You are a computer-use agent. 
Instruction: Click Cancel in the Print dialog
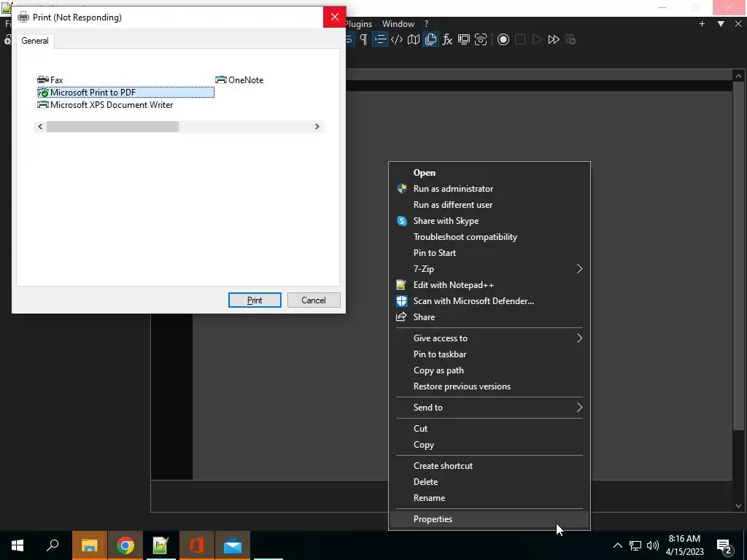pyautogui.click(x=314, y=300)
